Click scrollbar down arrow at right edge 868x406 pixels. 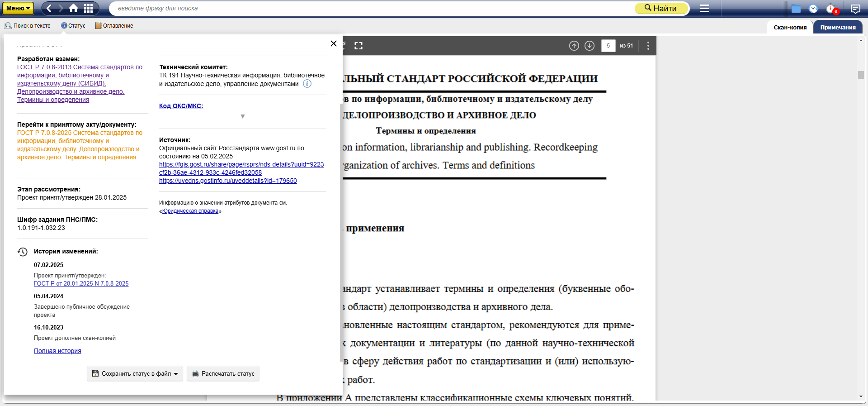[x=861, y=396]
